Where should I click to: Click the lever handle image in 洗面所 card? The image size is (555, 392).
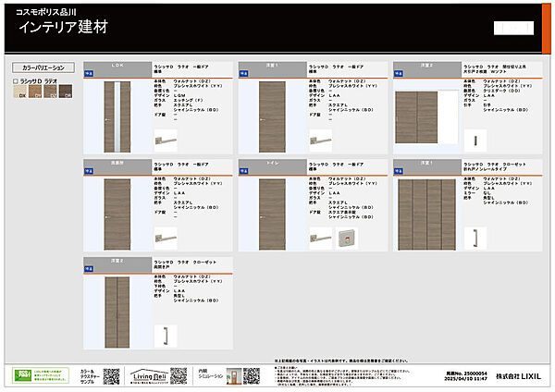point(166,239)
